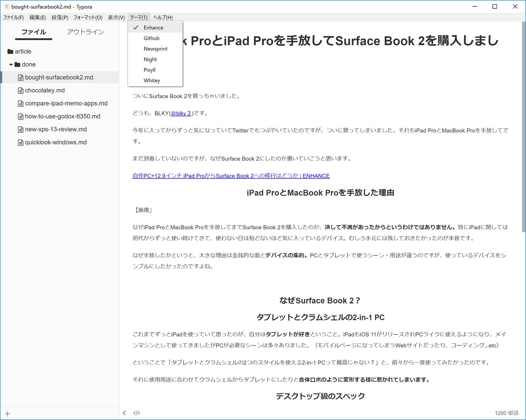
Task: Open the @blky 3 link
Action: [x=181, y=113]
